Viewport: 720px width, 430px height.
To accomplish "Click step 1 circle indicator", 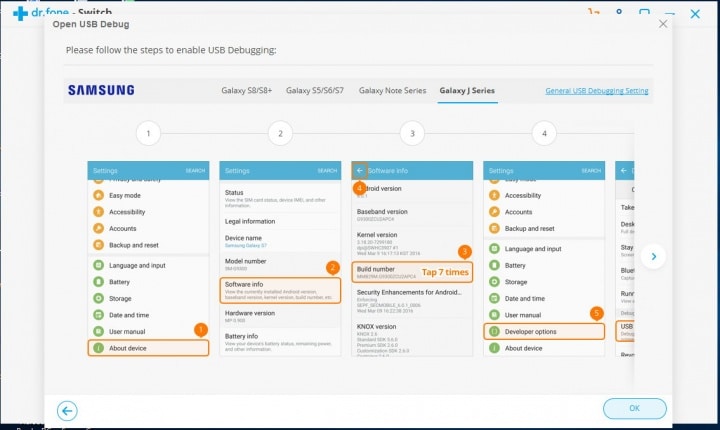I will pyautogui.click(x=148, y=133).
